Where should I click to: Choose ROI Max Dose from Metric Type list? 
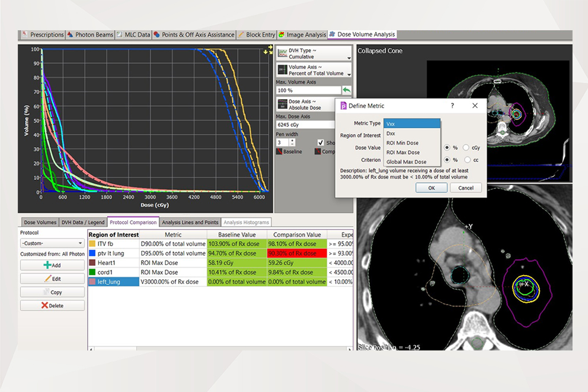[403, 152]
